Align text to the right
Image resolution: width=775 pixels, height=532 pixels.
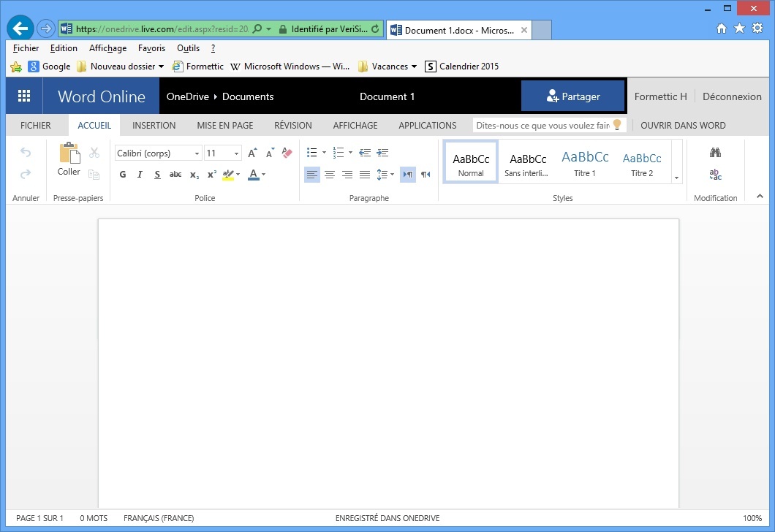(x=347, y=175)
